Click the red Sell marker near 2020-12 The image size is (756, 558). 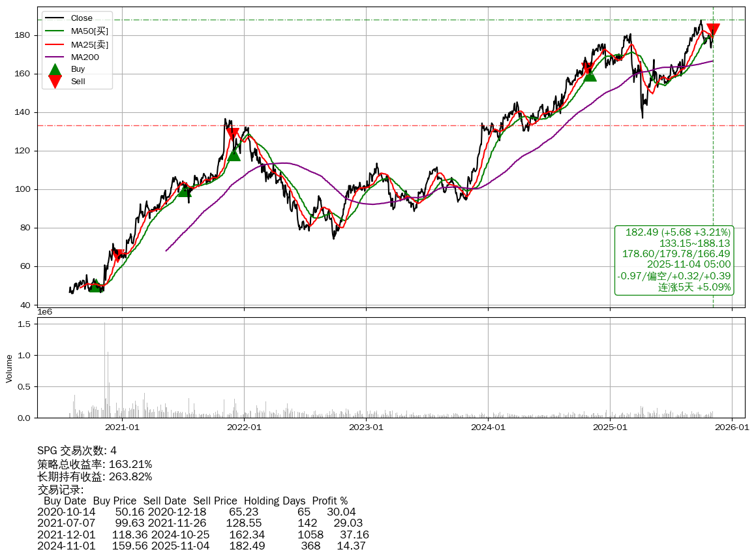pos(117,255)
